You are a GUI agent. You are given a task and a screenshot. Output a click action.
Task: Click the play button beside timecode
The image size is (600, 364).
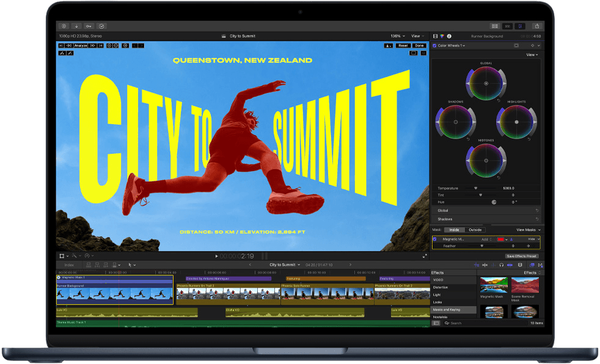[x=216, y=256]
